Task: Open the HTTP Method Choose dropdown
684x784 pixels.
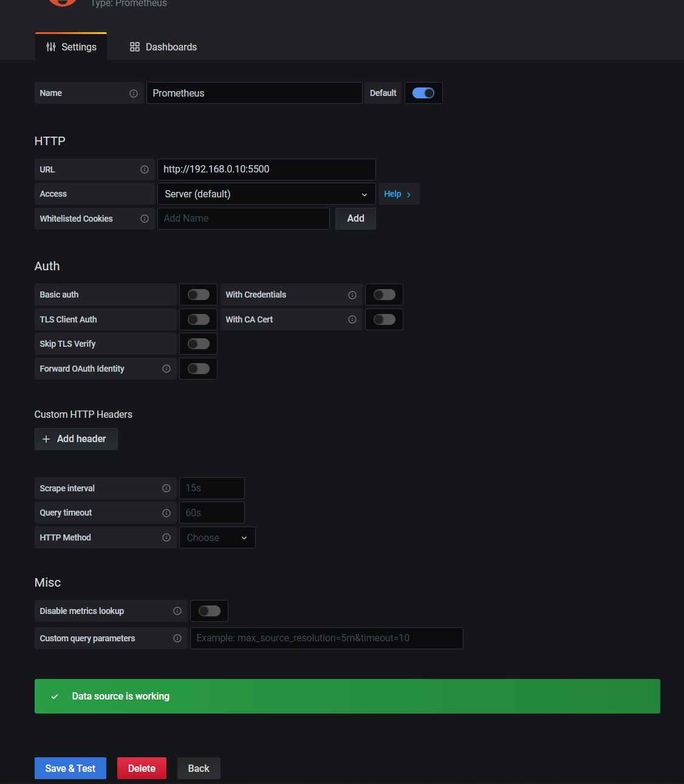Action: (217, 537)
